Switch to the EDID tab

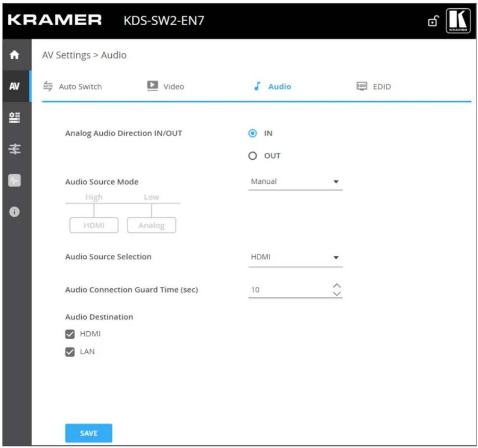(x=382, y=87)
